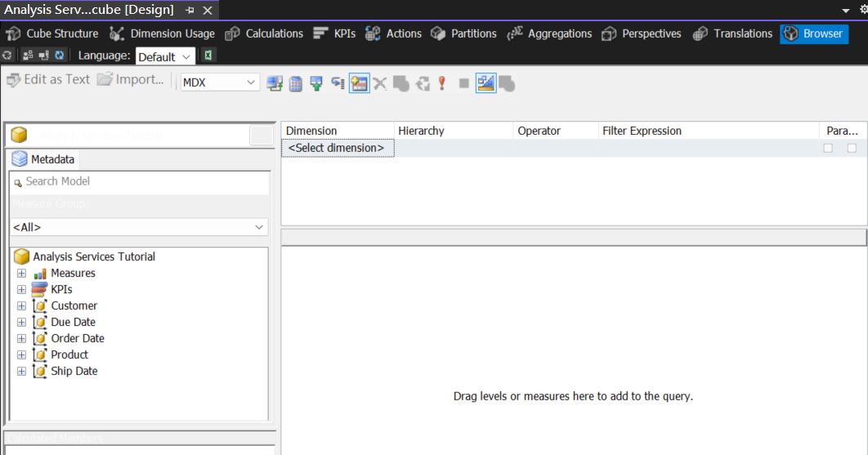Select the Browser tab
This screenshot has width=868, height=455.
point(814,33)
